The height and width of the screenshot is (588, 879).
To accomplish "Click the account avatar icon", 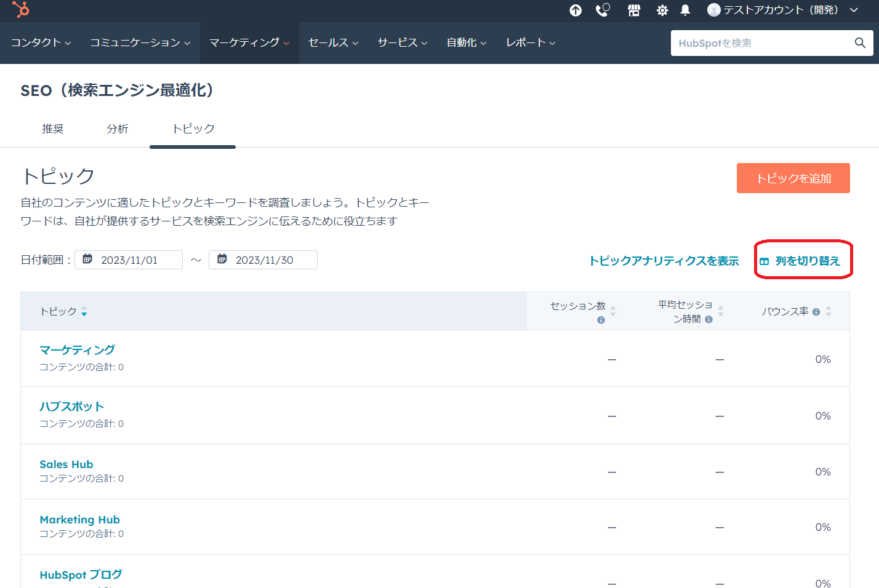I will point(714,10).
